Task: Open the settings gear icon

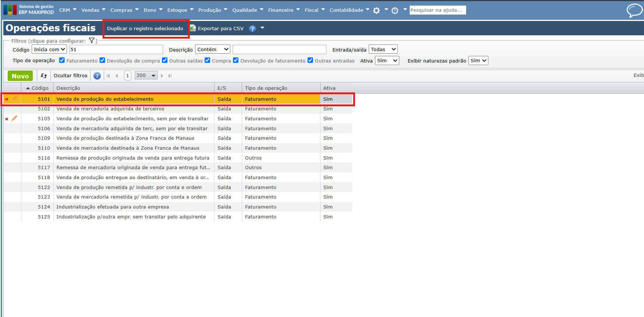Action: pos(376,11)
